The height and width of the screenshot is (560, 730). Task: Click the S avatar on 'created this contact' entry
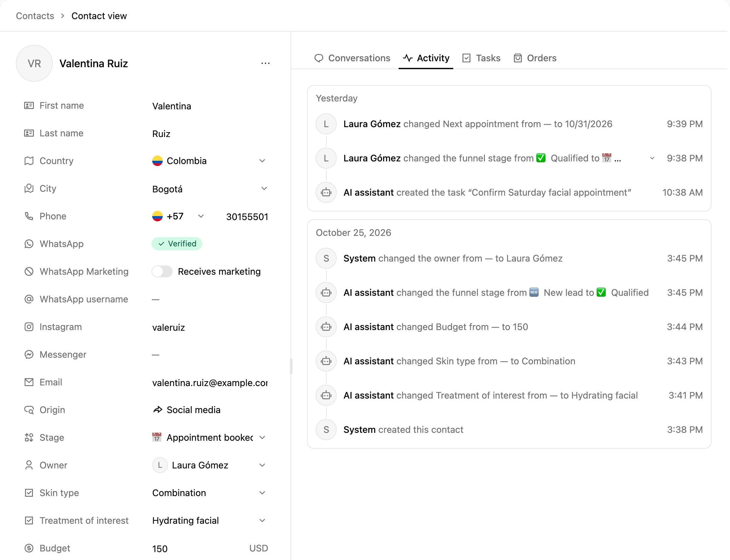(326, 429)
